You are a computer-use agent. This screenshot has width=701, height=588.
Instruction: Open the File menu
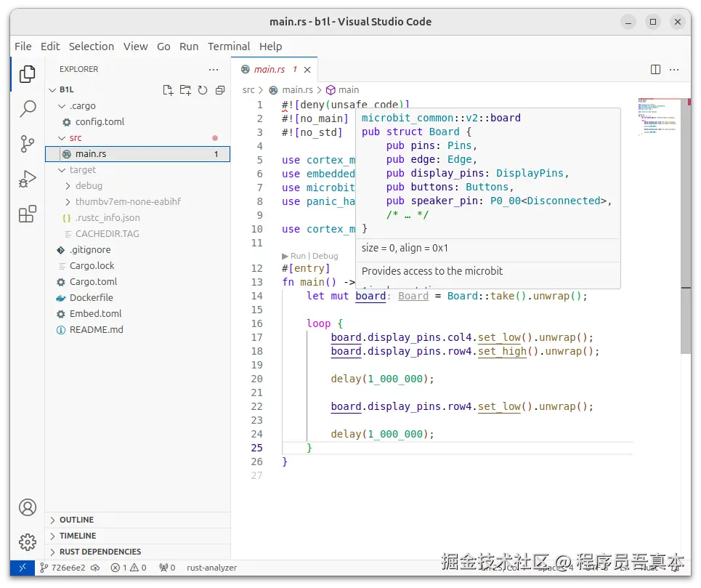(x=23, y=47)
